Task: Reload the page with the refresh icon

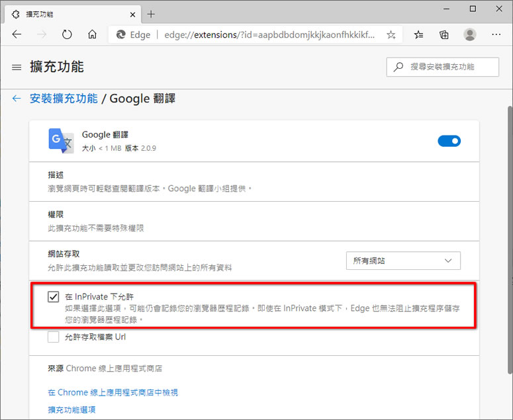Action: click(67, 34)
